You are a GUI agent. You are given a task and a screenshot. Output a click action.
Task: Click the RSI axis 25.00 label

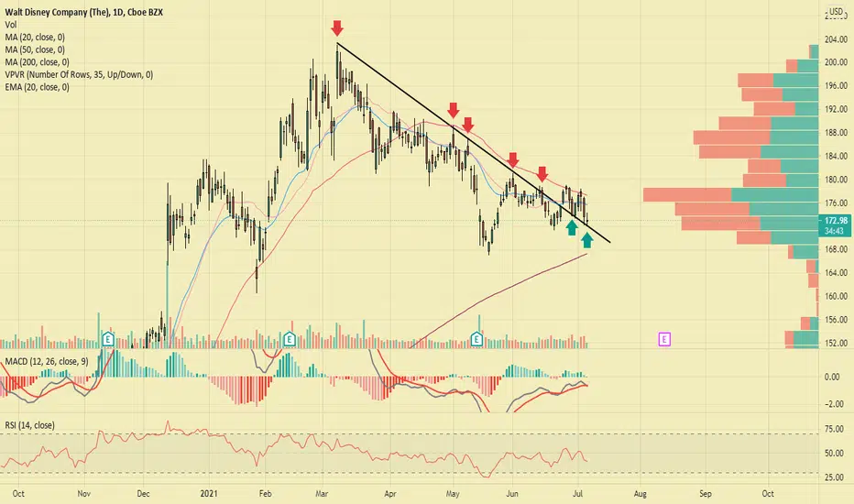pos(835,477)
